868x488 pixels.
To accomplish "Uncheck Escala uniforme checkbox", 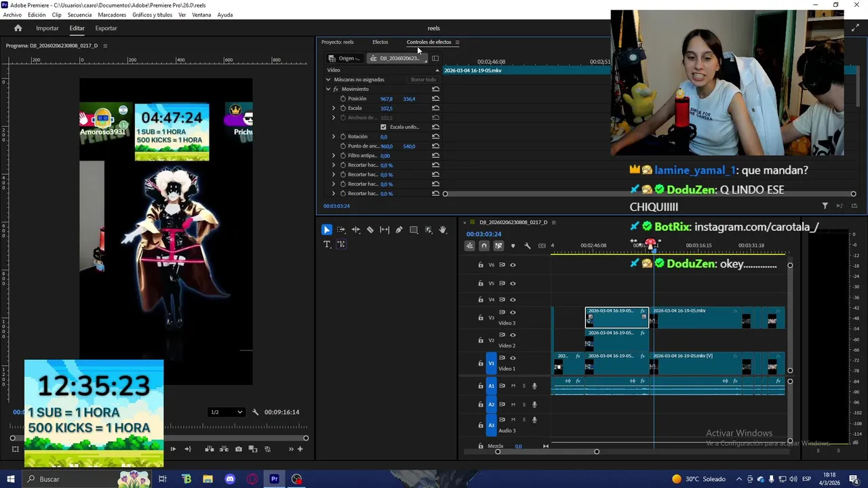I will [383, 127].
